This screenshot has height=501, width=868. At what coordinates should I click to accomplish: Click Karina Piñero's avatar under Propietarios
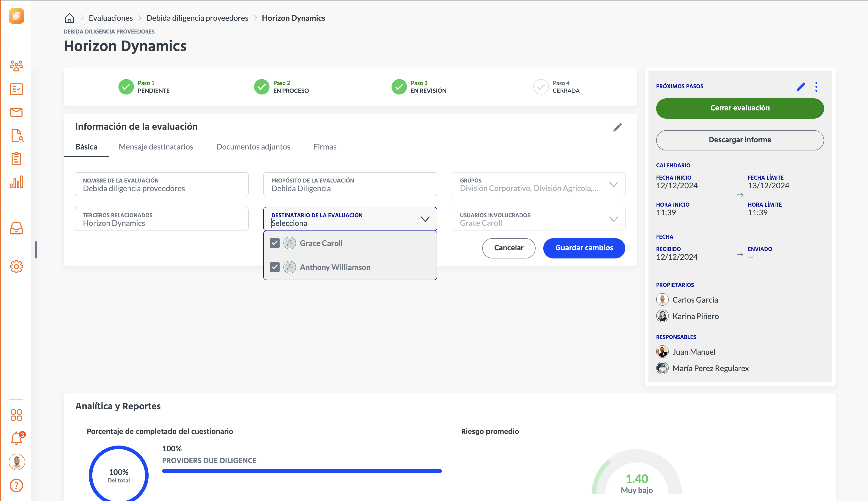(662, 316)
